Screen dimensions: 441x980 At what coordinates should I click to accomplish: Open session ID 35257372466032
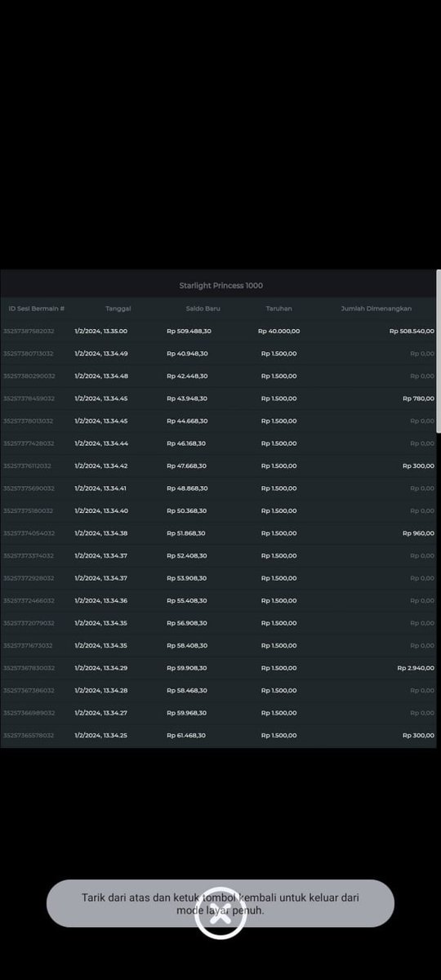pyautogui.click(x=29, y=600)
